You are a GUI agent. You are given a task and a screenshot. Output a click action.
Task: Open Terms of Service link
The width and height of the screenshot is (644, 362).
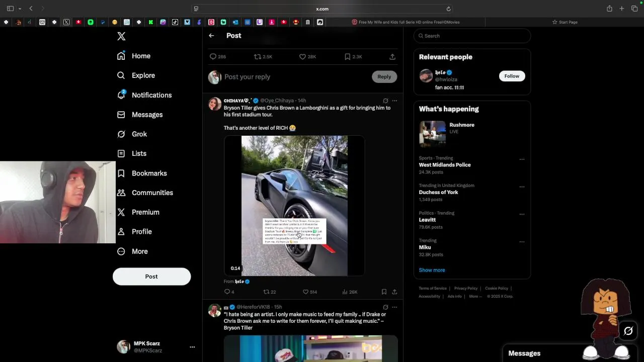coord(433,288)
